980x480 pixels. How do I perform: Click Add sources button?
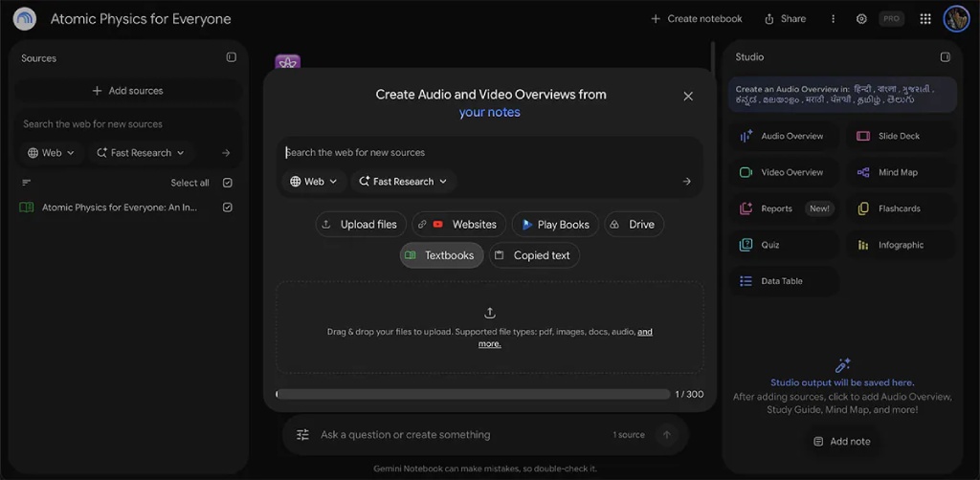pyautogui.click(x=128, y=91)
